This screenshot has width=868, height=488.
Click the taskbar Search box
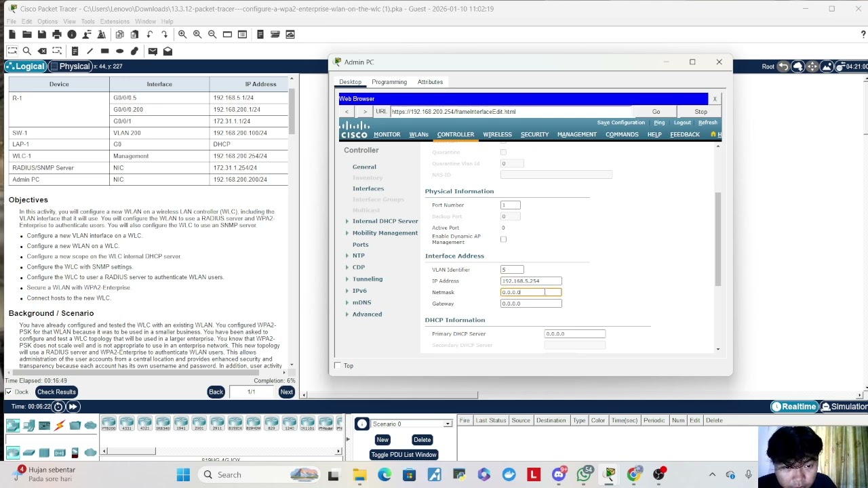[259, 475]
